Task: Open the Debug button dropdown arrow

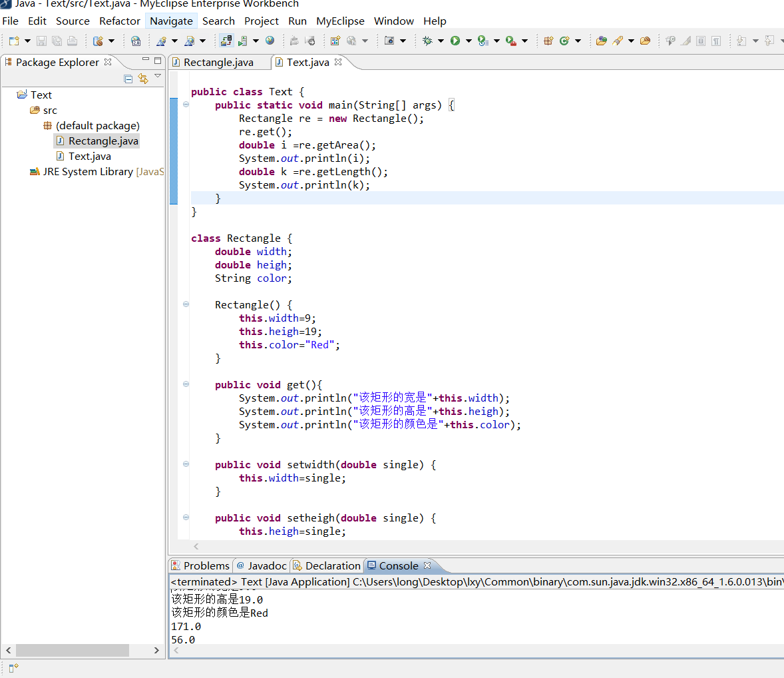Action: 441,41
